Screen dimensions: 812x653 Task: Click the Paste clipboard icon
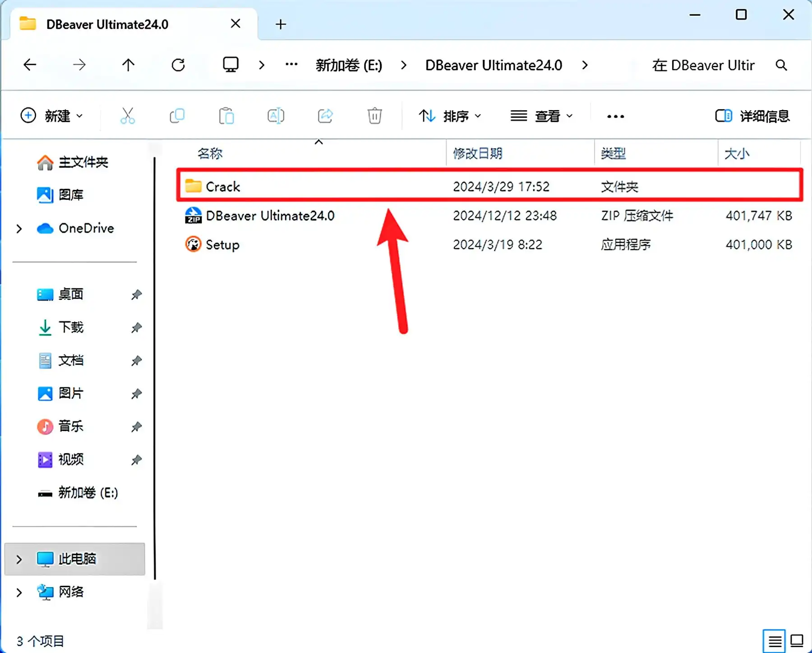click(226, 116)
